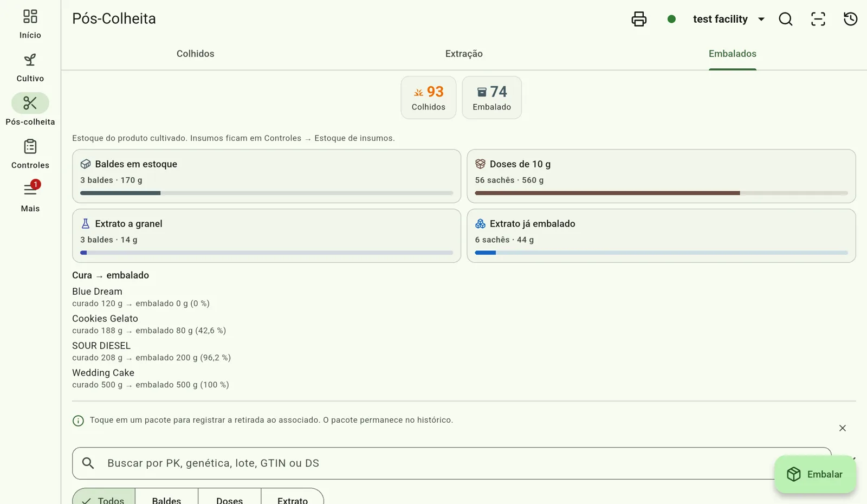Expand the test facility dropdown
The height and width of the screenshot is (504, 867).
coord(729,19)
